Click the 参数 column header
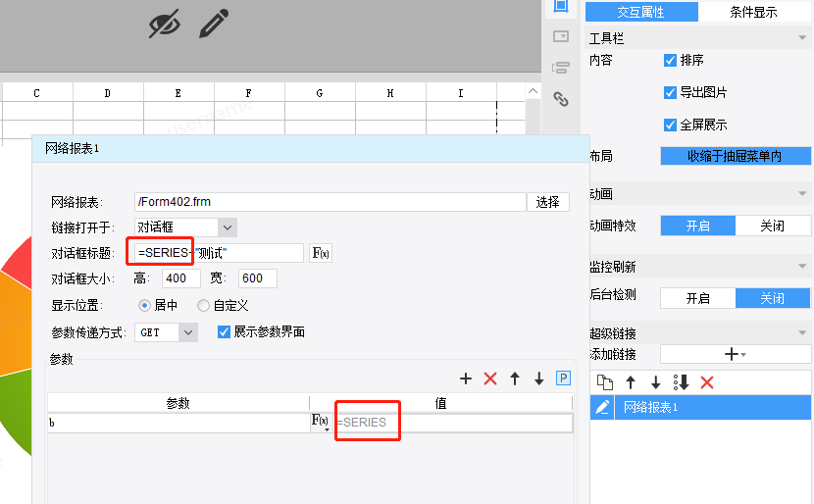This screenshot has width=814, height=504. point(178,403)
